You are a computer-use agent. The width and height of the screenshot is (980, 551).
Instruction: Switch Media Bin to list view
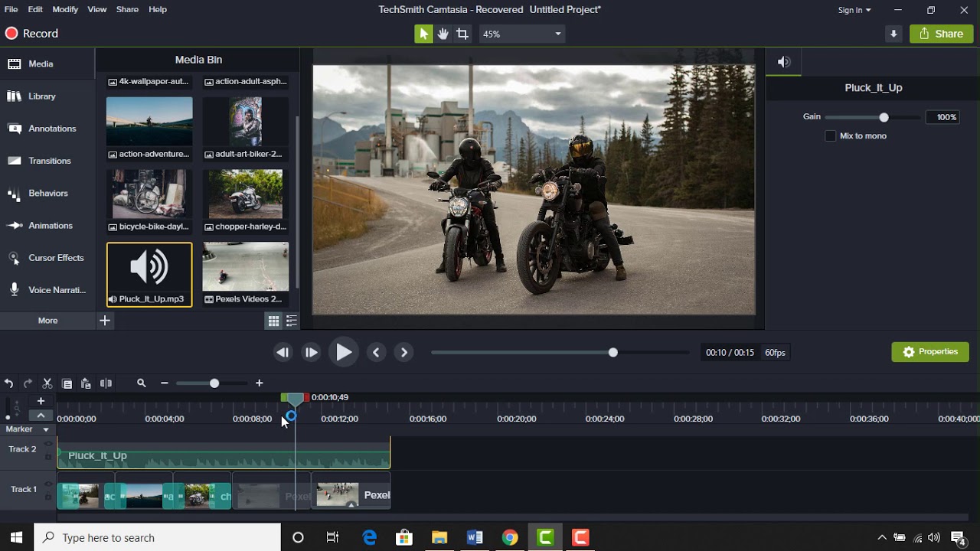tap(292, 321)
